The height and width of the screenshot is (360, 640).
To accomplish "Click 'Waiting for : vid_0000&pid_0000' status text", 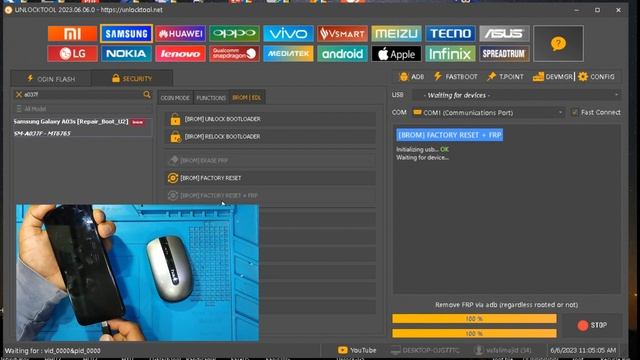I will point(53,351).
